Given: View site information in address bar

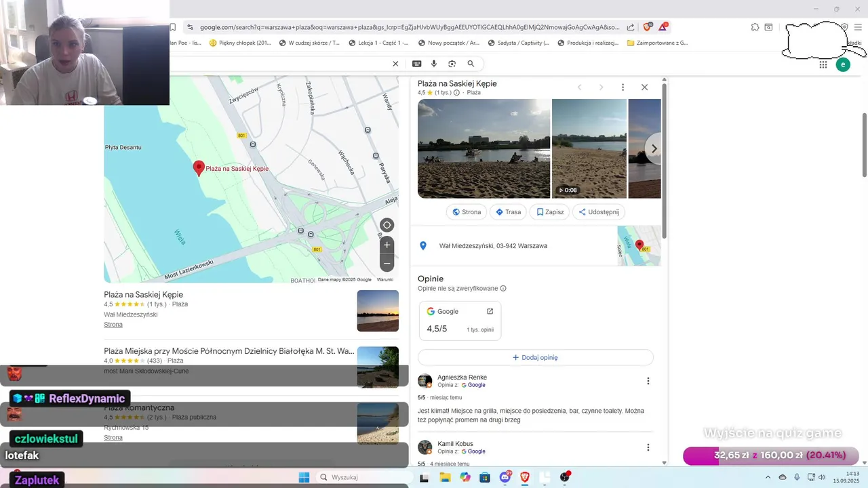Looking at the screenshot, I should [190, 27].
